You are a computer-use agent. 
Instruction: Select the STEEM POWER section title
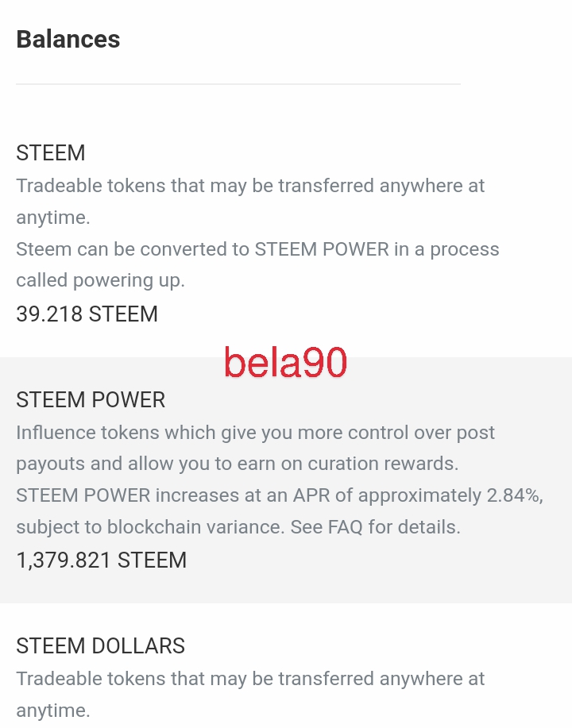point(91,399)
